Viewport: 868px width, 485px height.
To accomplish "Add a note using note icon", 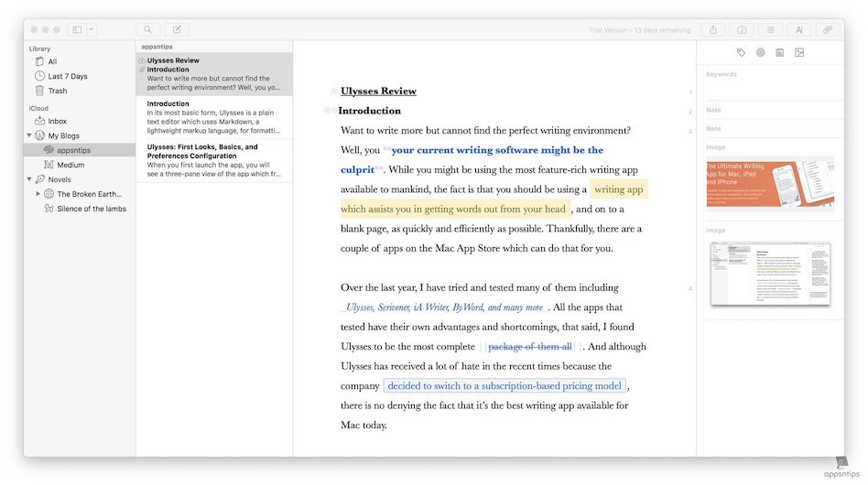I will click(x=780, y=53).
